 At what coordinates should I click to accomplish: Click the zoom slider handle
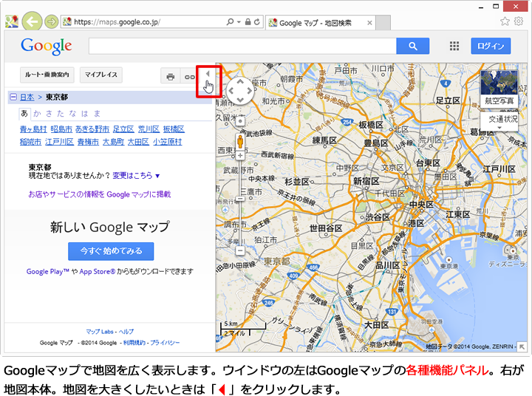(240, 198)
